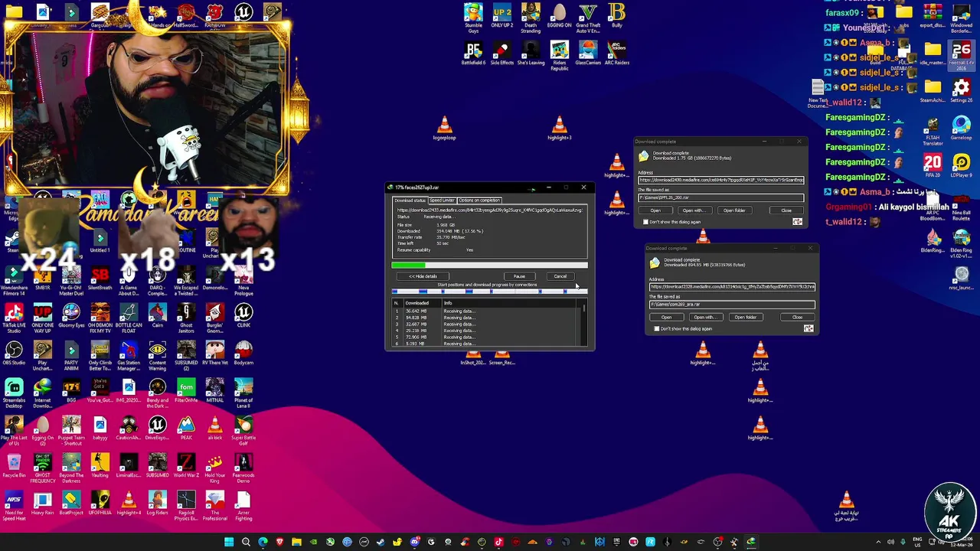Viewport: 980px width, 551px height.
Task: Select the FilterOnMe desktop icon
Action: [186, 390]
